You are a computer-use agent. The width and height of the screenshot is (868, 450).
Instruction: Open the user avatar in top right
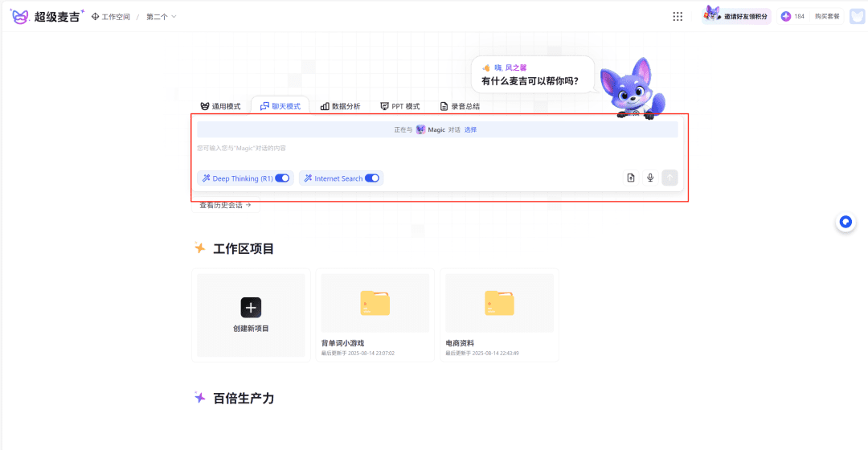point(857,16)
